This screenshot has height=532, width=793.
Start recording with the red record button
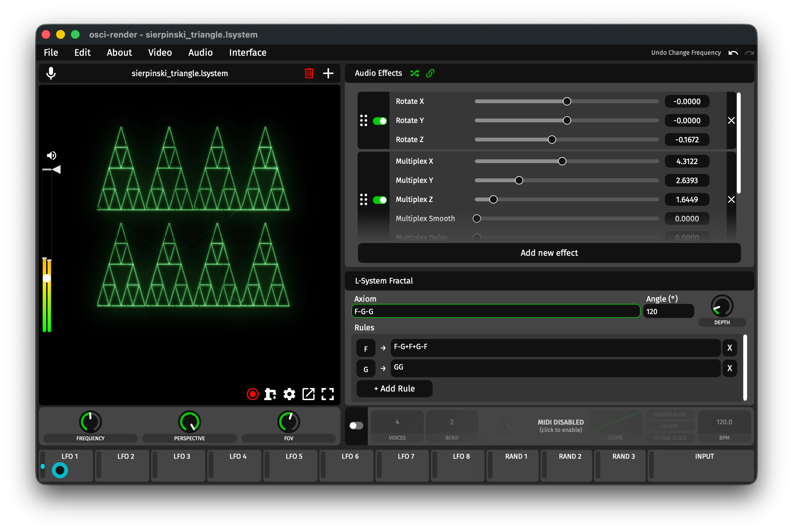[252, 394]
